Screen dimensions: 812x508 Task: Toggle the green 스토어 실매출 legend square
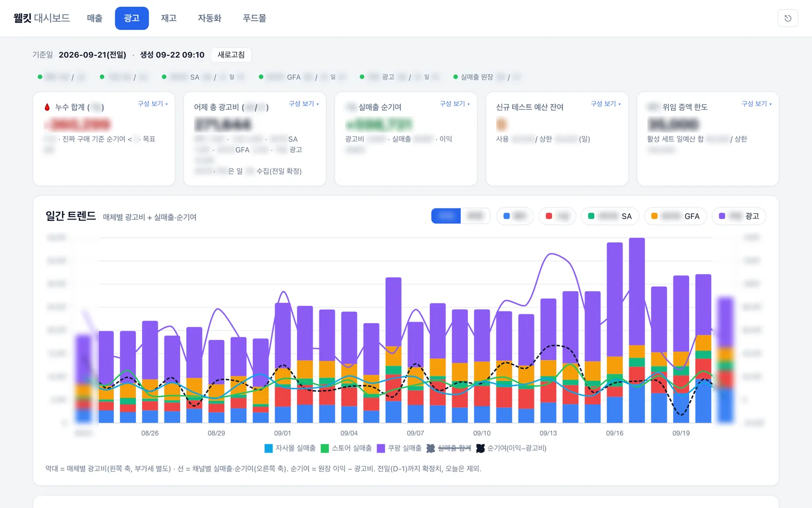point(325,448)
